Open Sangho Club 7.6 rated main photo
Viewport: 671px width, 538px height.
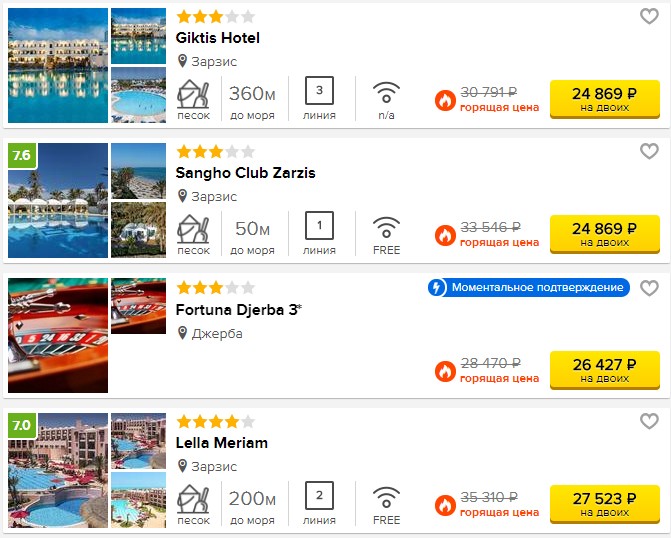[58, 200]
